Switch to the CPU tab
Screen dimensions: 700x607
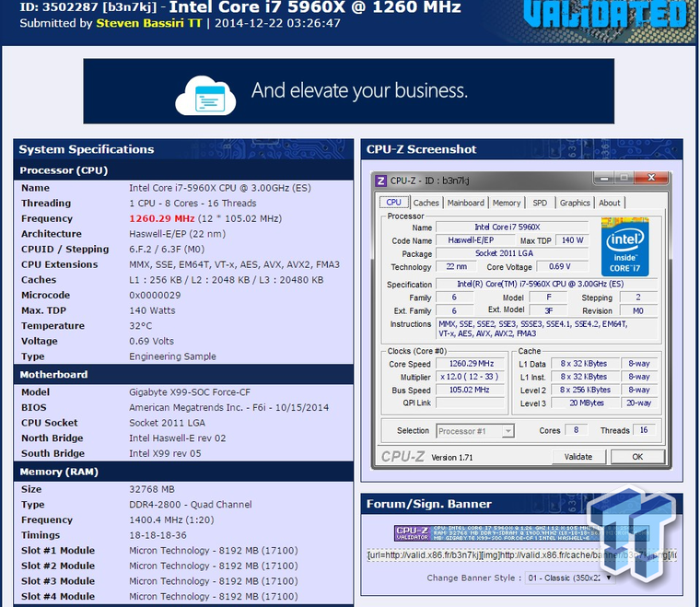(x=394, y=203)
